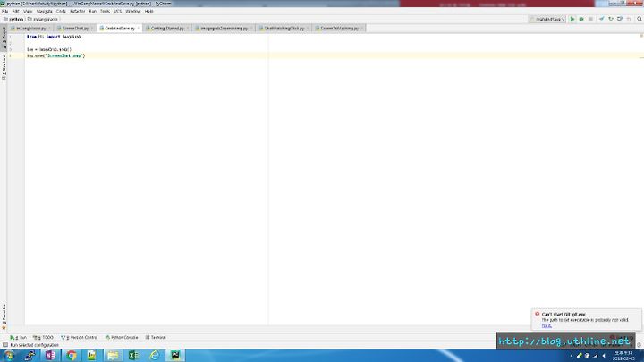Open the Edit menu

[x=15, y=12]
